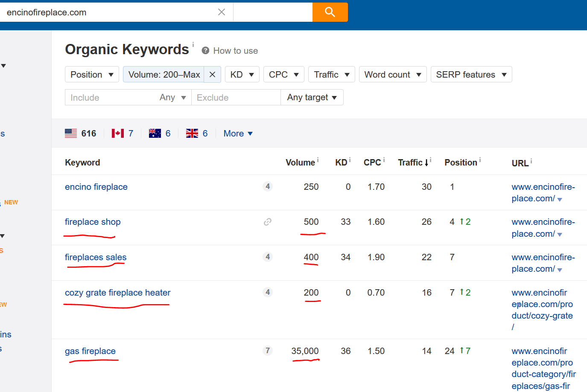Screen dimensions: 587x392
Task: Open the SERP features dropdown
Action: (471, 74)
